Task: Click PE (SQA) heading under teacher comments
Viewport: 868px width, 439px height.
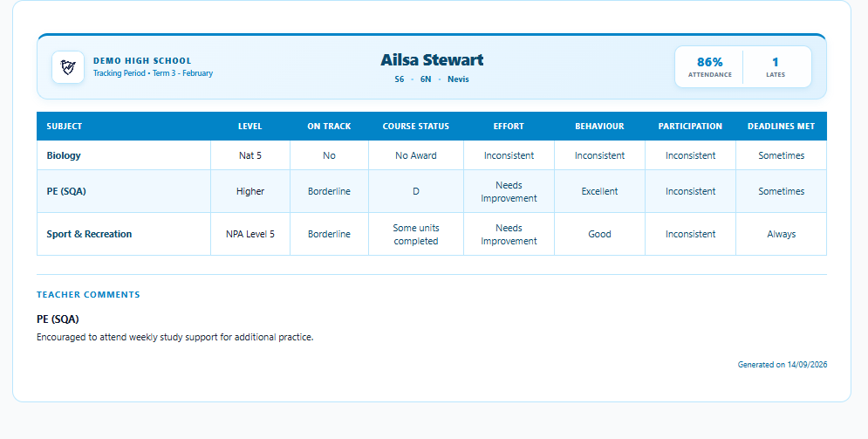Action: (58, 319)
